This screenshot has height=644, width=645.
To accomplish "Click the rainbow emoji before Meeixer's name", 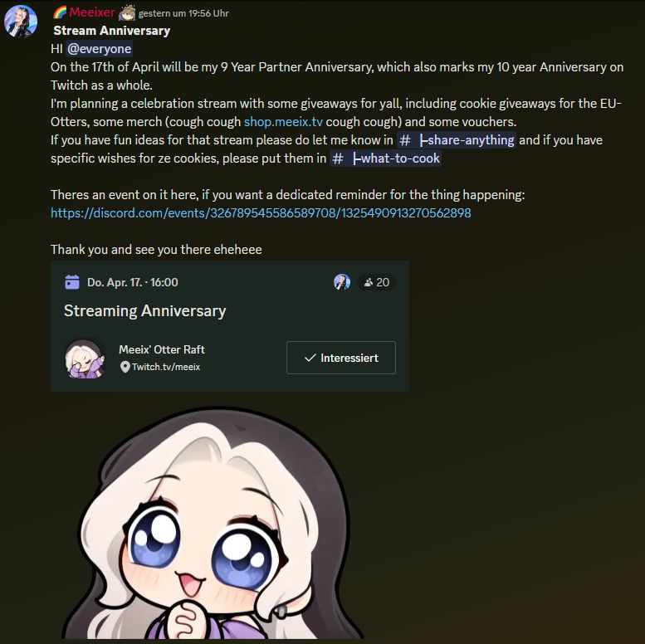I will 60,12.
